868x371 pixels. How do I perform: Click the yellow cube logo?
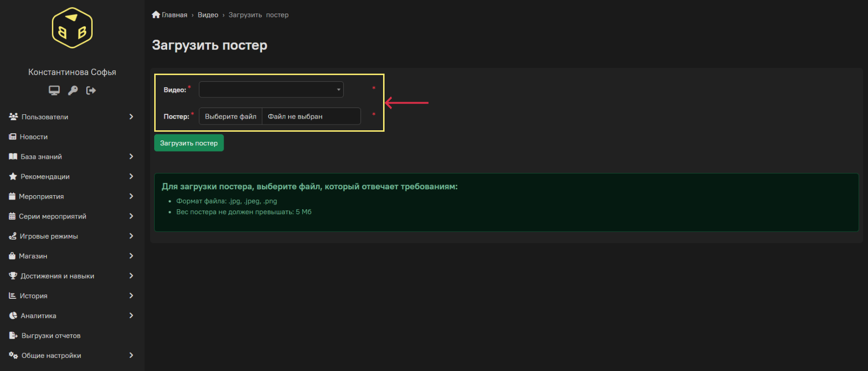tap(72, 28)
